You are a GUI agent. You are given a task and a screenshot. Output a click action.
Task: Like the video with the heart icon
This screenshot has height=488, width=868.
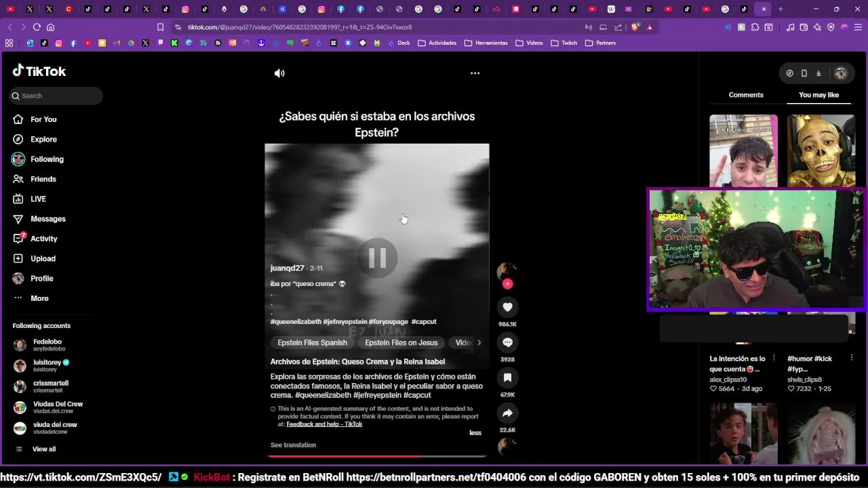[507, 307]
